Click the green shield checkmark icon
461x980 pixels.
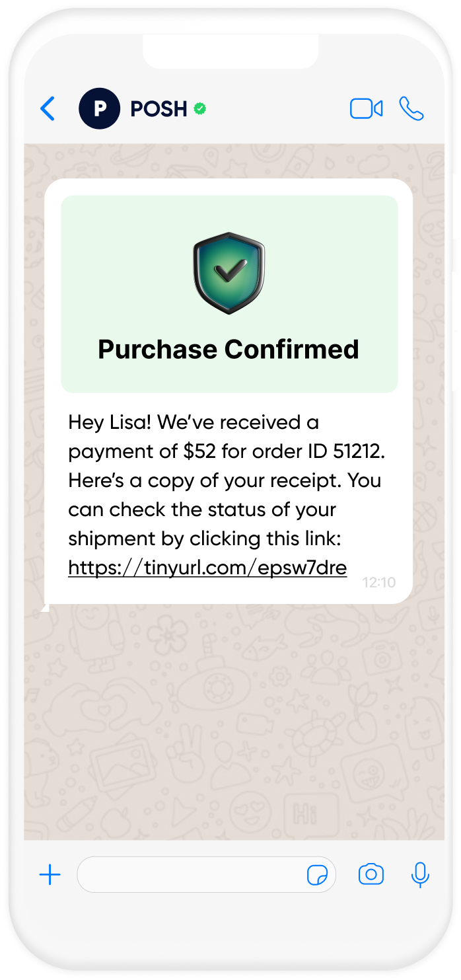point(229,272)
